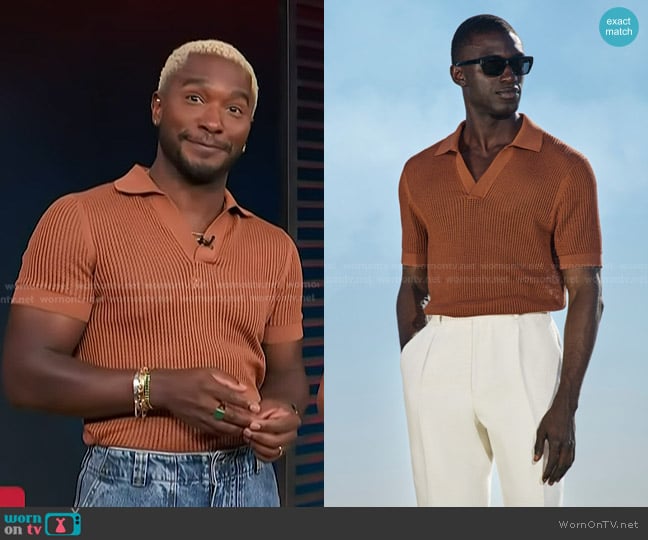Click the teal exact match badge
Viewport: 648px width, 540px height.
click(x=619, y=27)
